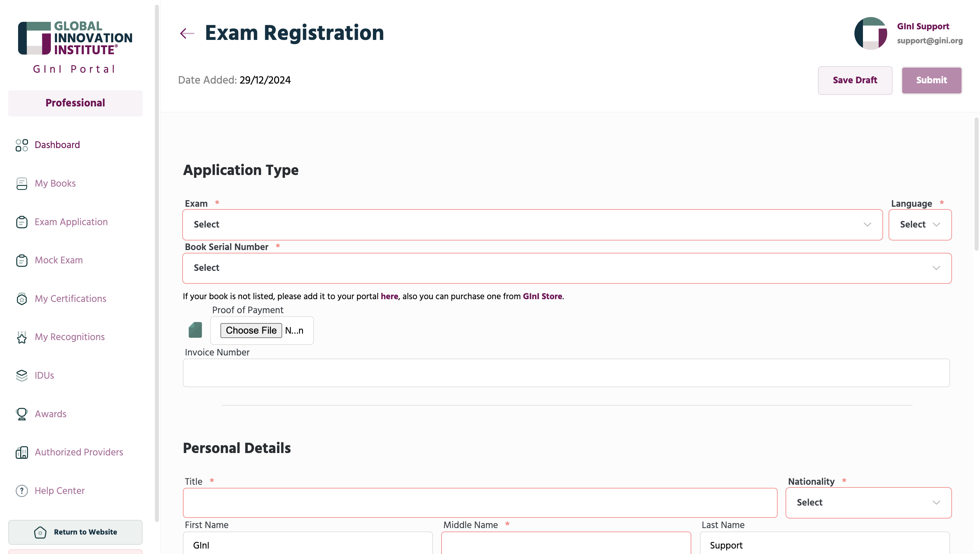Click the My Books icon
Screen dimensions: 980x554
click(x=22, y=184)
